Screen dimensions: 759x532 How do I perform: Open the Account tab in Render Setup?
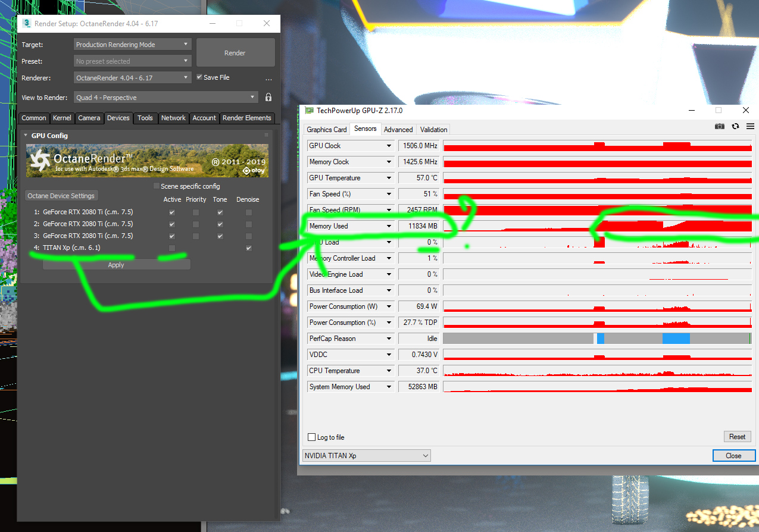[204, 118]
